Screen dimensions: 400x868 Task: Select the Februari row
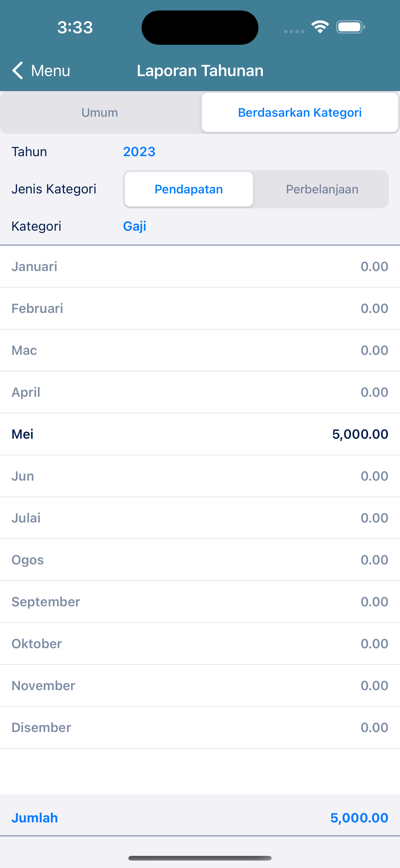coord(200,308)
